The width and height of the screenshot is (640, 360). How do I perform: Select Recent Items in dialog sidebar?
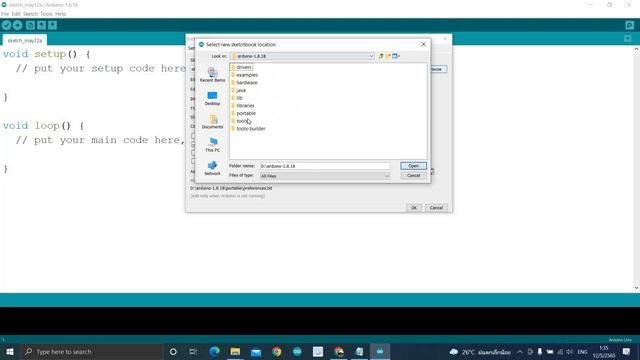click(212, 75)
